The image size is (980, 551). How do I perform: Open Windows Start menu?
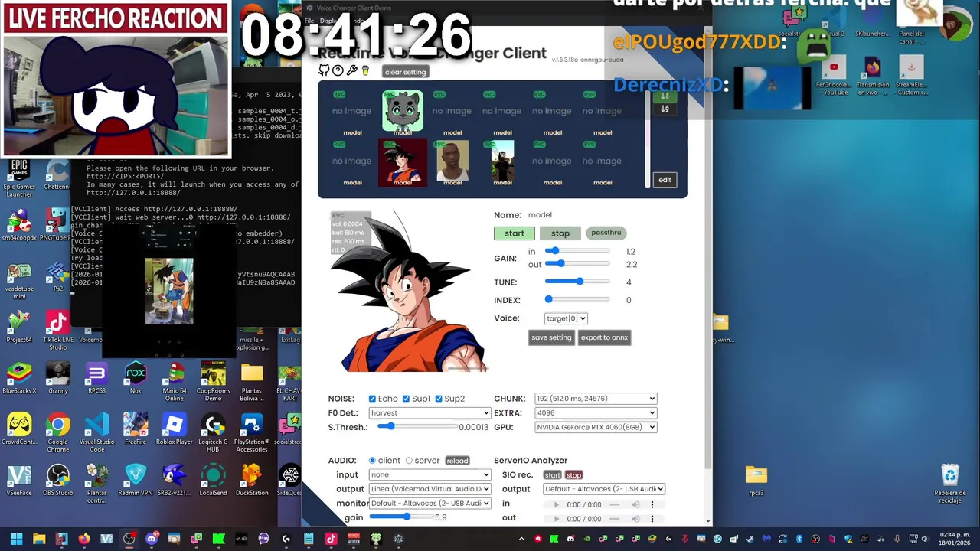click(x=16, y=539)
